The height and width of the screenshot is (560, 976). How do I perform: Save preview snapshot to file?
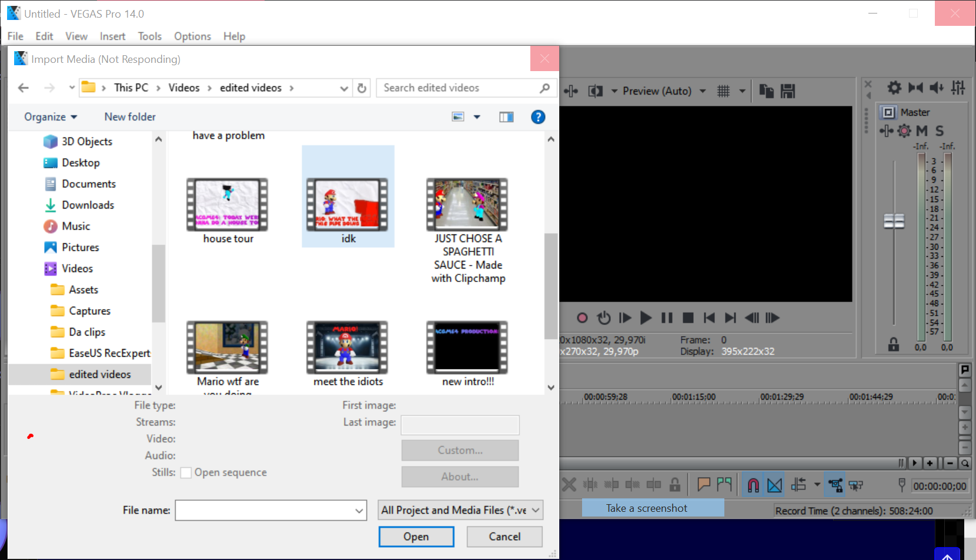[x=788, y=90]
